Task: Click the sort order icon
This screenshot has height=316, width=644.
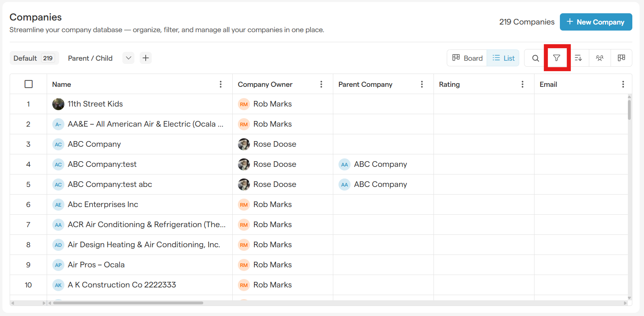Action: tap(578, 58)
